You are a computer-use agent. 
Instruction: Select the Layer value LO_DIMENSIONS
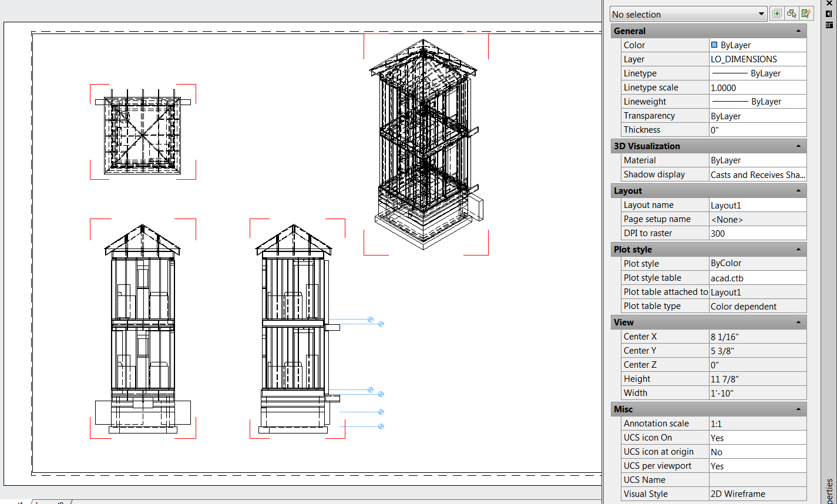pos(758,59)
